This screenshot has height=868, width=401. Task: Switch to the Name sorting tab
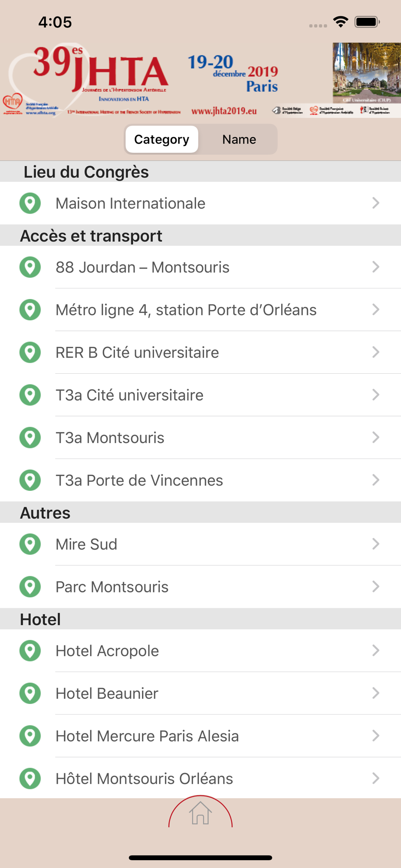coord(239,139)
